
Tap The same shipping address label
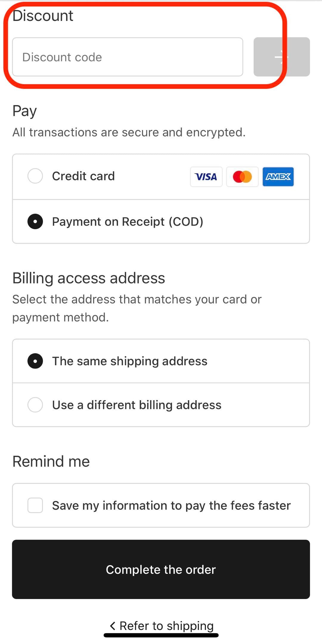pos(130,361)
